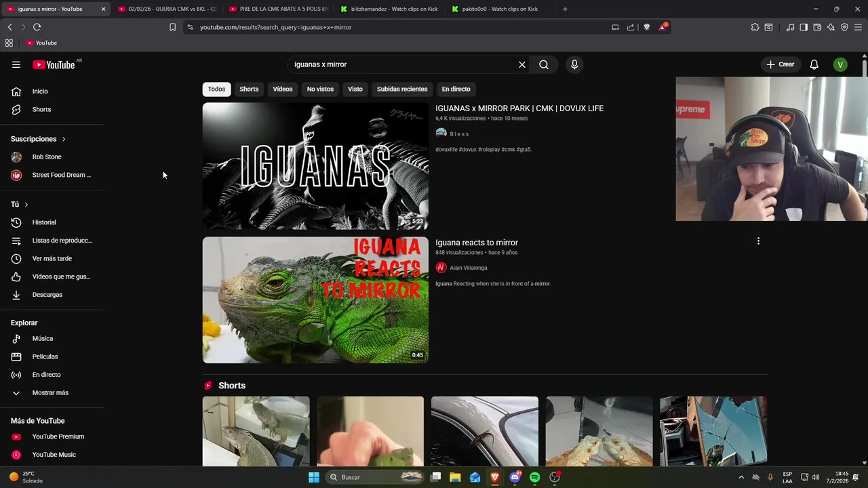Run search with the magnifier button
Screen dimensions: 868x488
coord(544,64)
